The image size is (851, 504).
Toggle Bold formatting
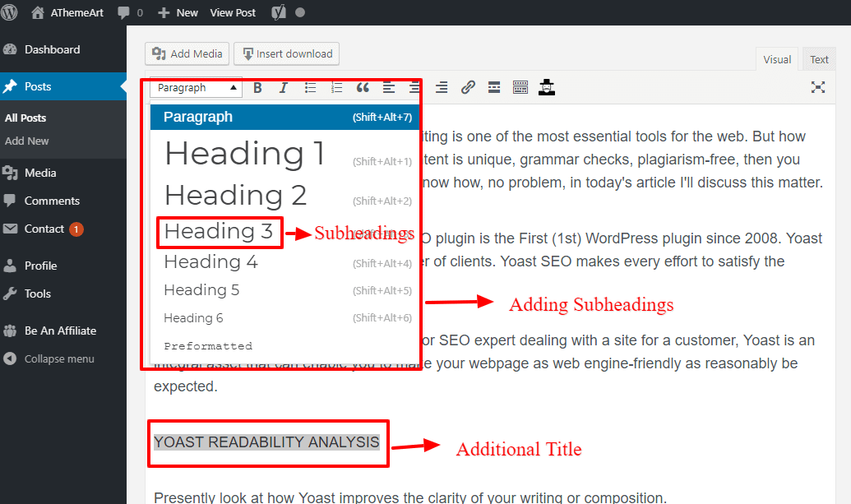coord(257,88)
